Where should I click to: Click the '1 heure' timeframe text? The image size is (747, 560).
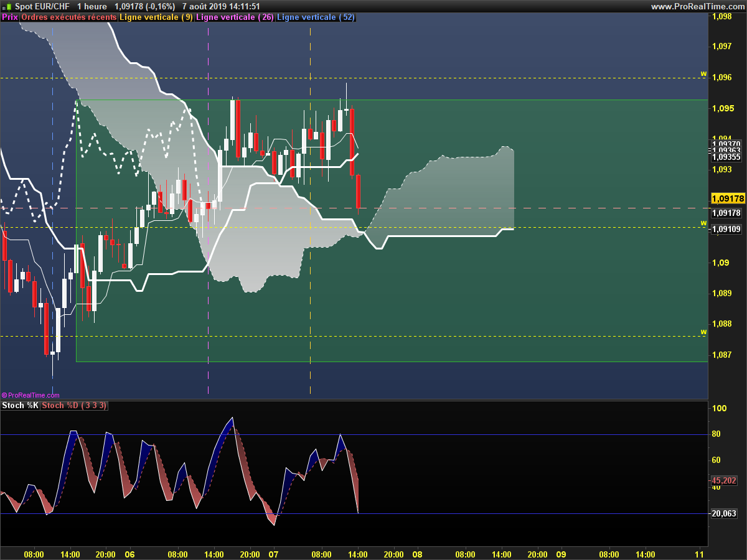[x=92, y=6]
